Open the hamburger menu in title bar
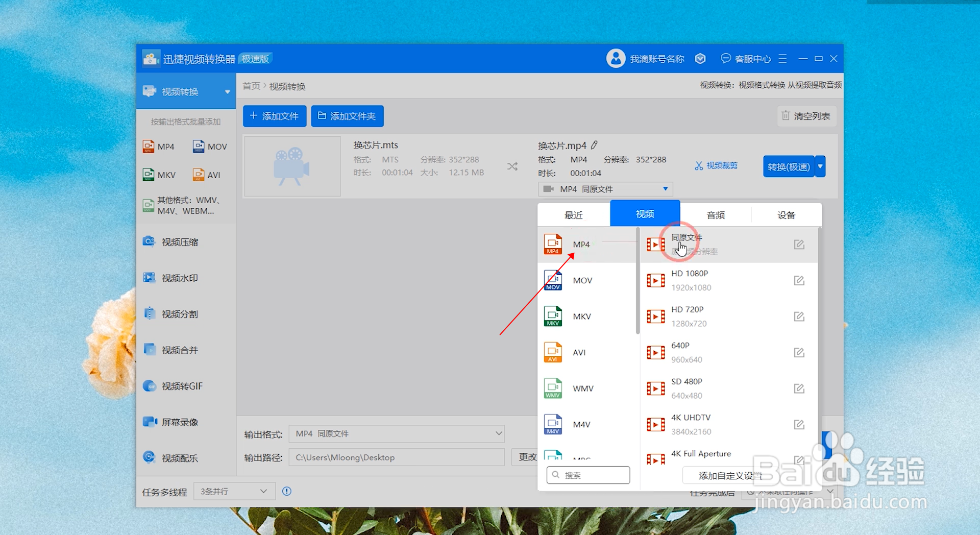Image resolution: width=980 pixels, height=535 pixels. (x=782, y=59)
